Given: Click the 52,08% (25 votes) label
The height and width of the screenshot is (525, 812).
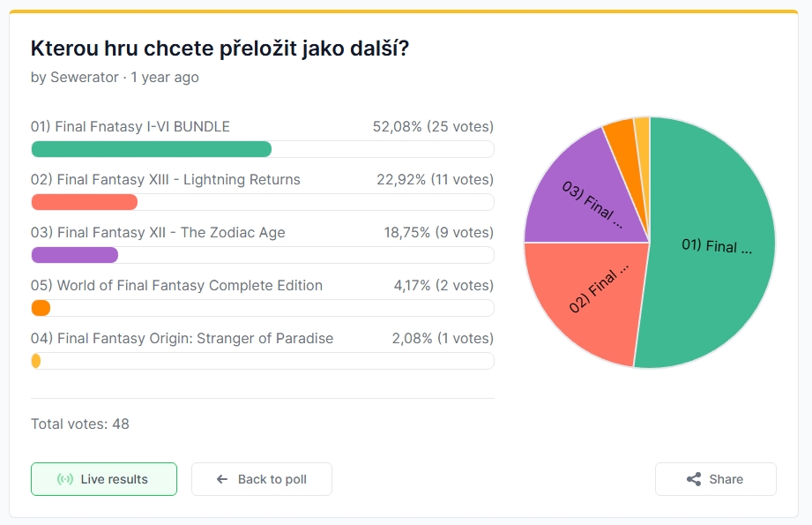Looking at the screenshot, I should click(x=433, y=127).
